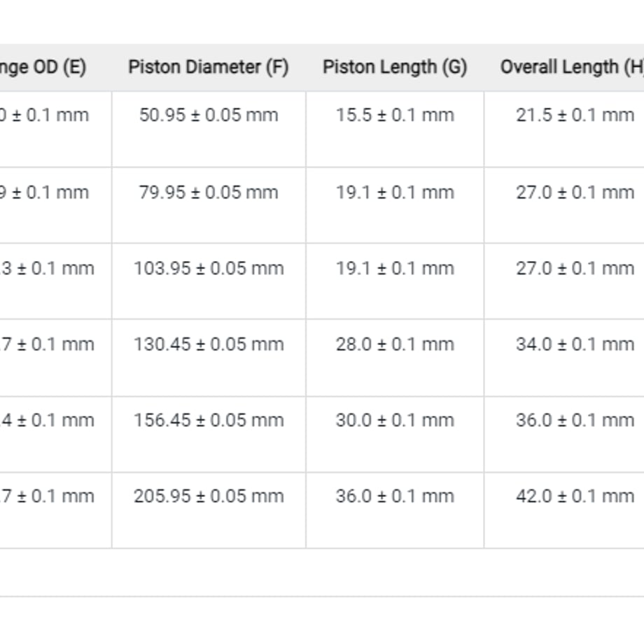Select the 19.1 ± 0.1 mm cell beside 79.95

point(395,205)
